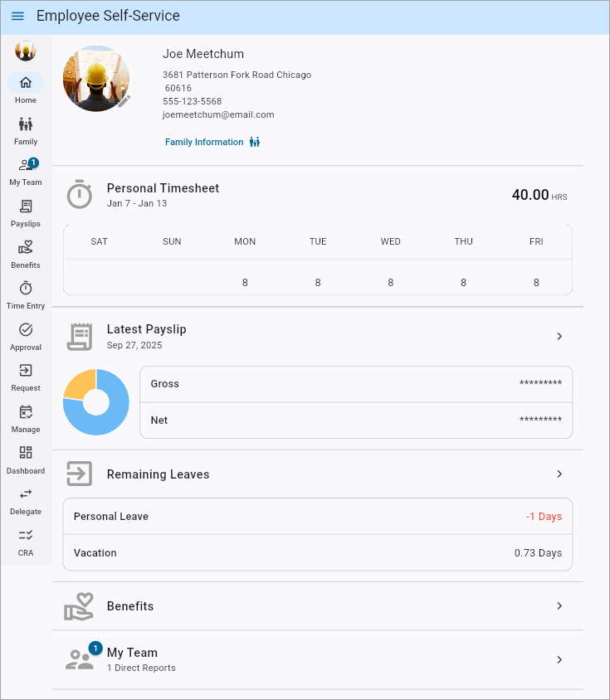Screen dimensions: 610x700
Task: Expand Remaining Leaves chevron
Action: 559,474
